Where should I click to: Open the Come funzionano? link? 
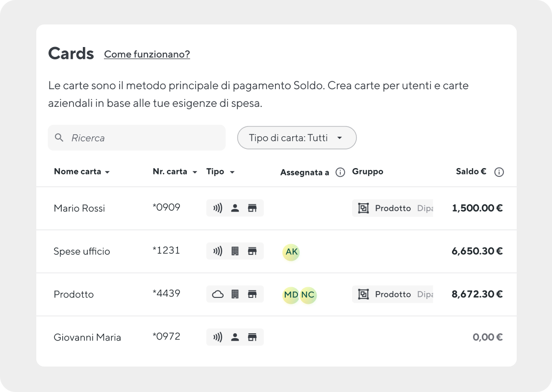coord(147,54)
